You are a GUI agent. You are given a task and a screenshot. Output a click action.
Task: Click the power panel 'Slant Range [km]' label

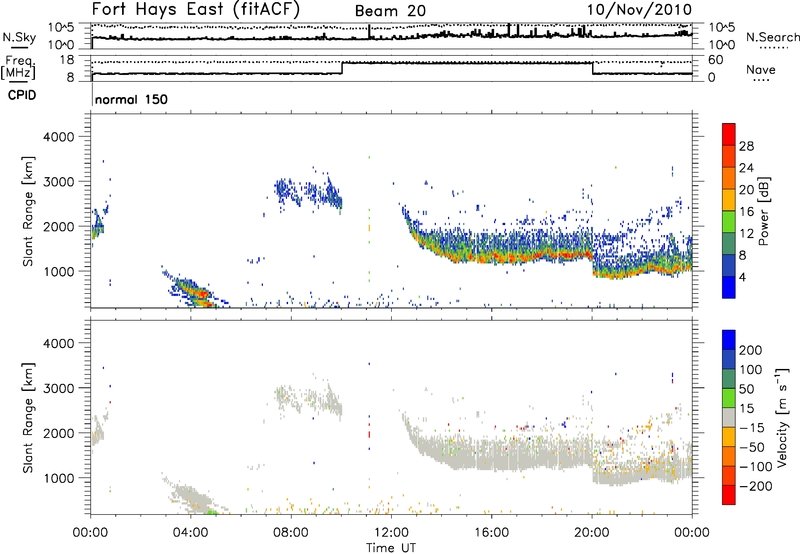(x=29, y=211)
